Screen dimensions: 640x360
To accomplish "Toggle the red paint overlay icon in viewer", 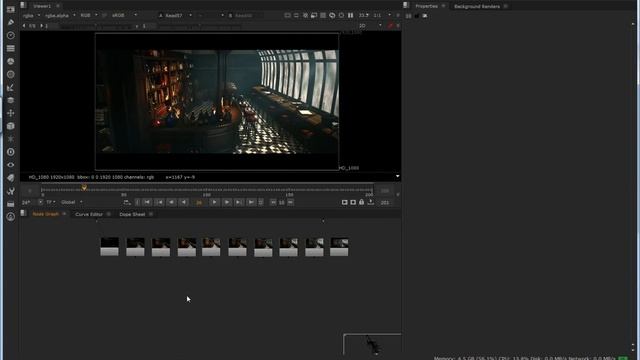I will [391, 26].
